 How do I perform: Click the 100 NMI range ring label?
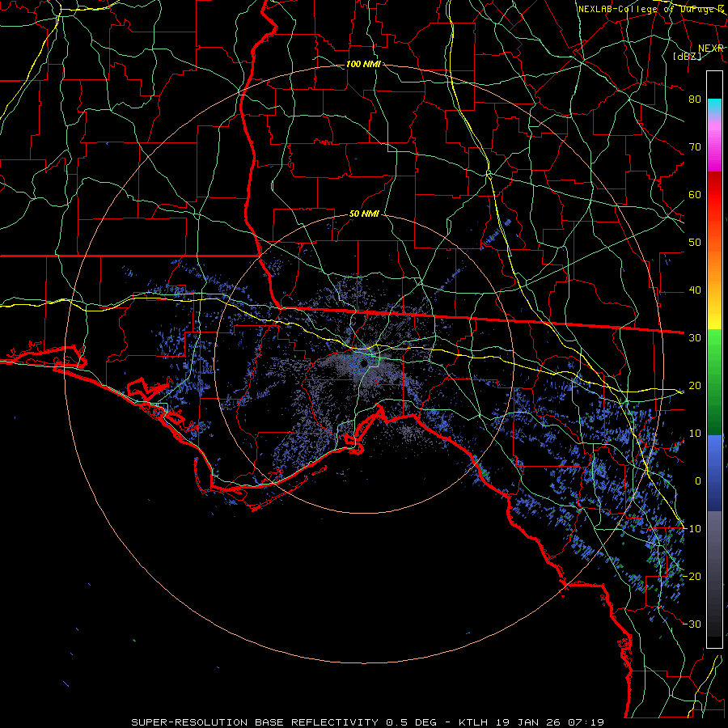(363, 64)
